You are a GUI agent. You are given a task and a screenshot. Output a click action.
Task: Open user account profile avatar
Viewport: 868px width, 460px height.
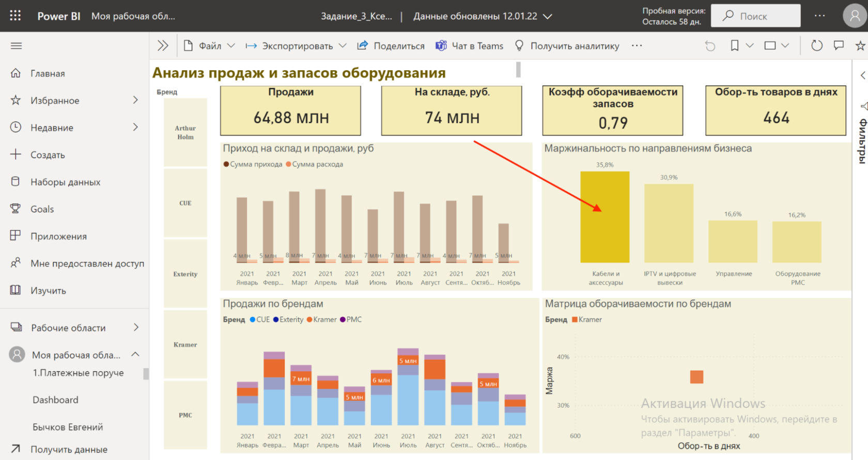[855, 16]
